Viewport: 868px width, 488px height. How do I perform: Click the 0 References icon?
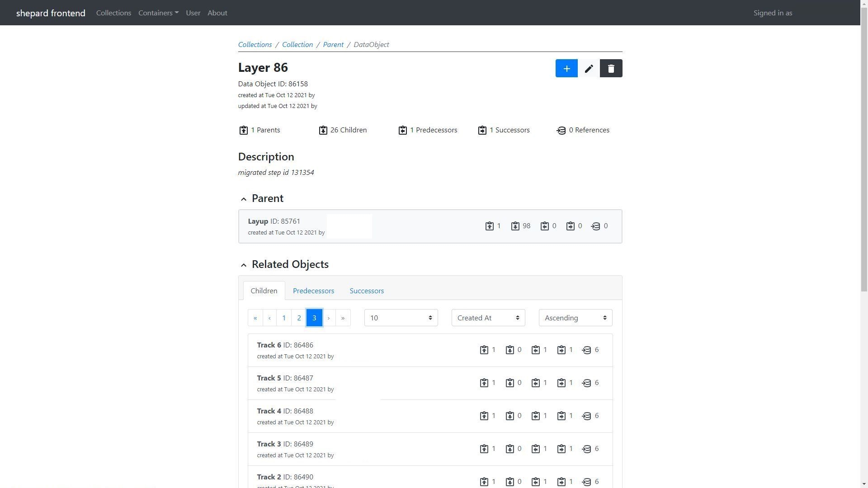[561, 130]
